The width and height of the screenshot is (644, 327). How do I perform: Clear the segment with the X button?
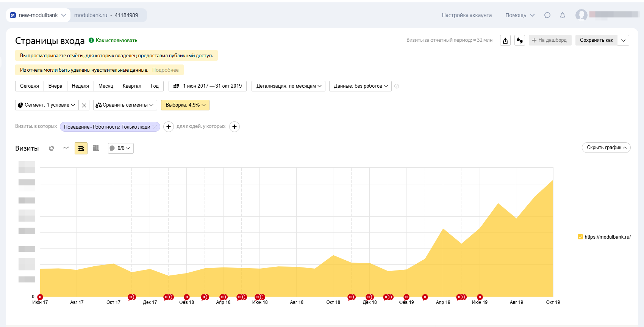[x=84, y=105]
